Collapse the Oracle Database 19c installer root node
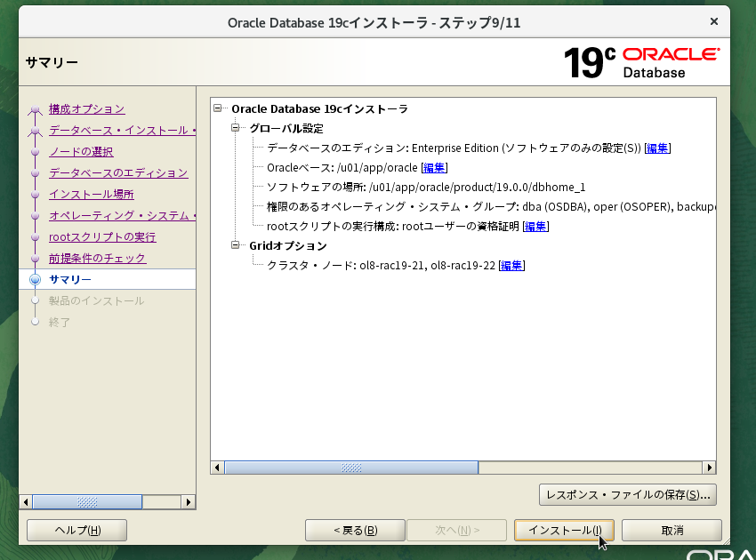This screenshot has width=756, height=560. [218, 108]
